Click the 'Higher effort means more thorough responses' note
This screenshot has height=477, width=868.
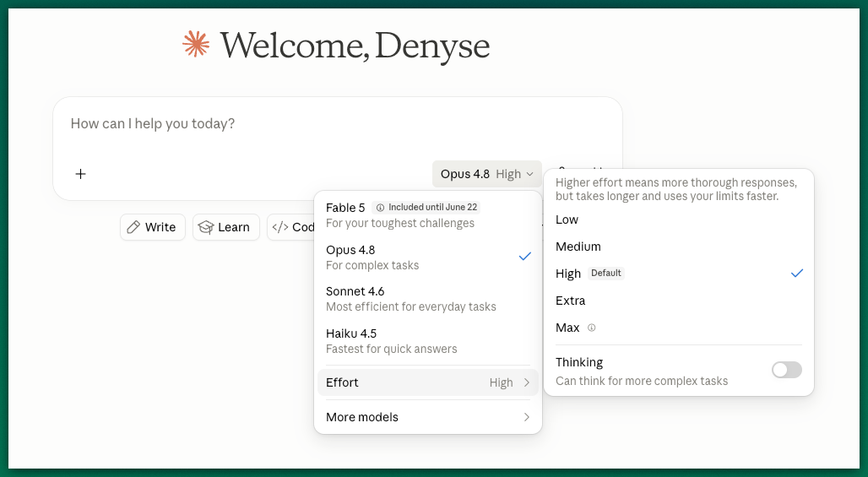(676, 189)
